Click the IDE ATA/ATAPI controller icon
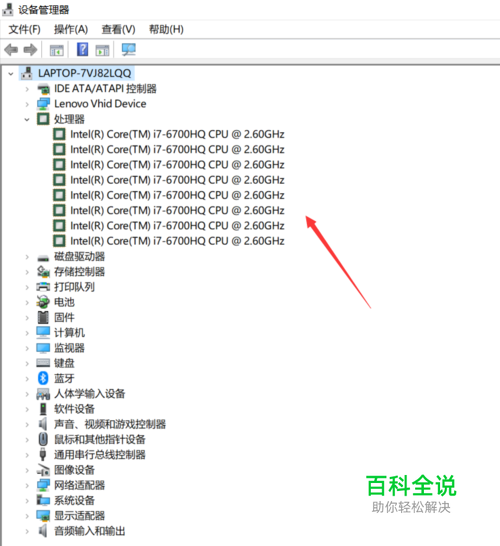This screenshot has width=500, height=546. [x=44, y=89]
